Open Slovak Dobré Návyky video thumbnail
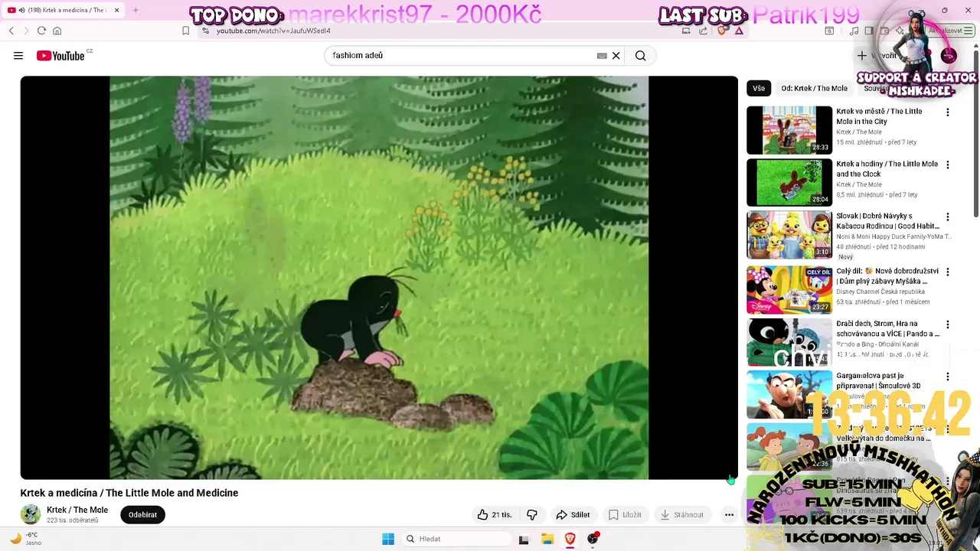 pos(789,235)
